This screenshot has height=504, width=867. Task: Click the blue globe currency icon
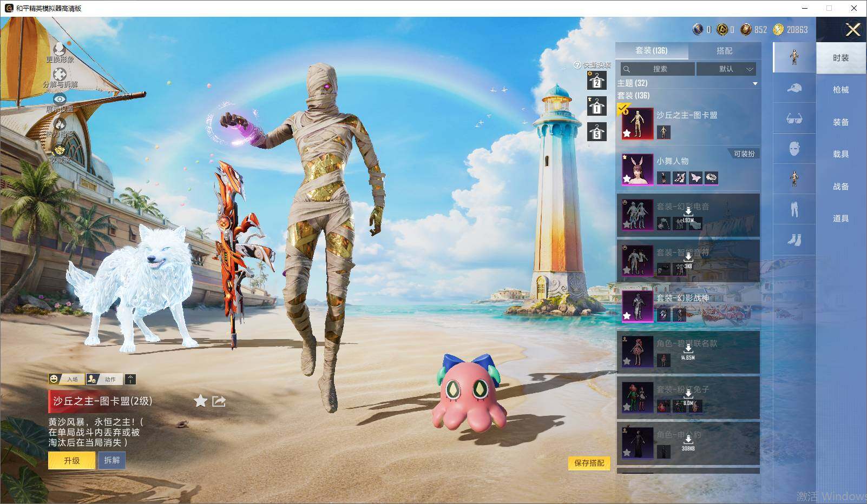click(698, 30)
